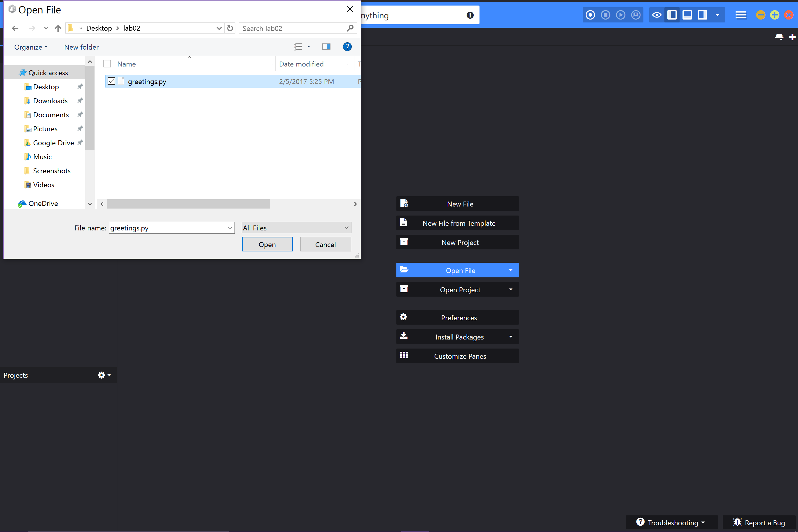Expand the All Files type dropdown

pos(296,228)
